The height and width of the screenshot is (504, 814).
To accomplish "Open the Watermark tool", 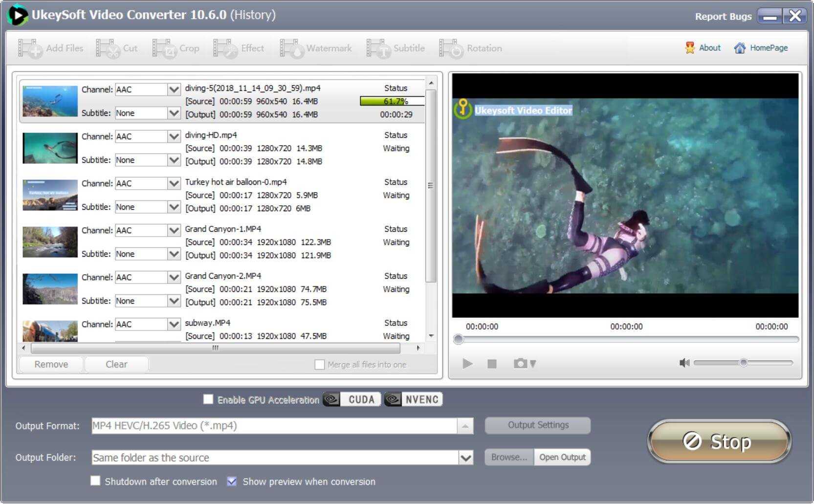I will point(291,48).
